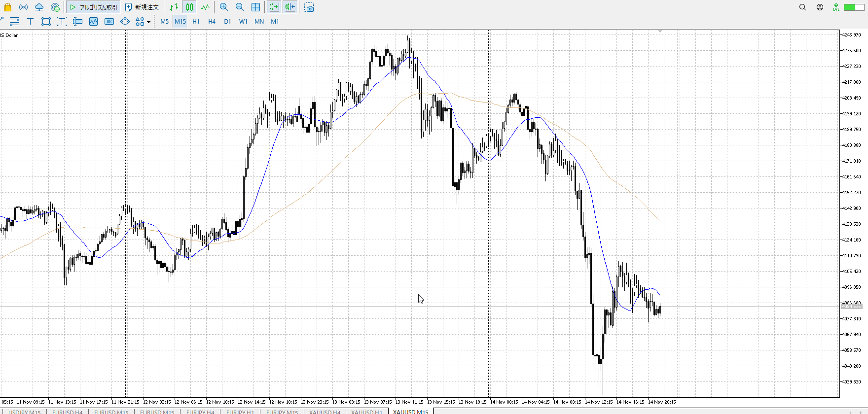Toggle chart auto-scroll to latest bar
Image resolution: width=868 pixels, height=414 pixels.
(274, 7)
